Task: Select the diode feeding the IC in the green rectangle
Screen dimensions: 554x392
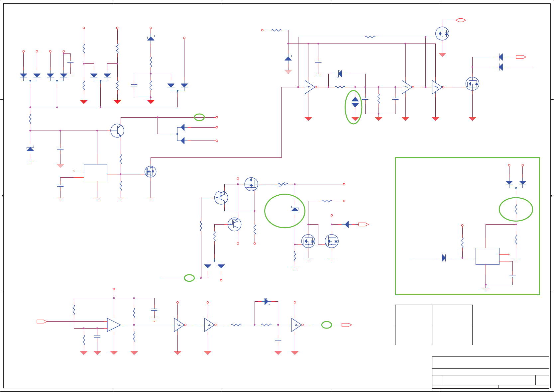Action: (x=444, y=258)
